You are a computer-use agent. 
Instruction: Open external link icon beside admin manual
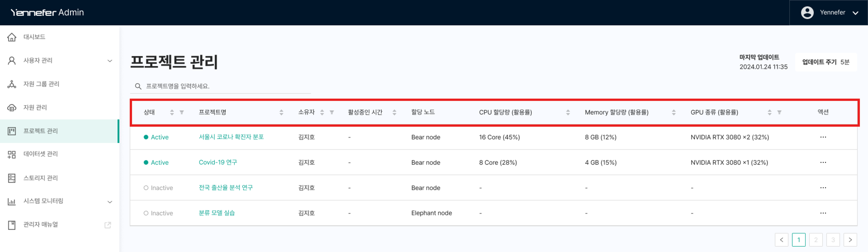click(108, 225)
